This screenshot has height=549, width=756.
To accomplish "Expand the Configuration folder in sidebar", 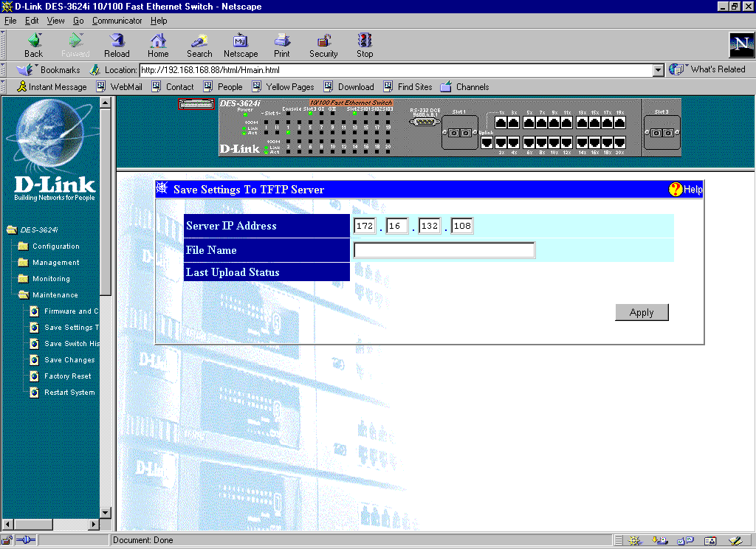I will tap(24, 246).
